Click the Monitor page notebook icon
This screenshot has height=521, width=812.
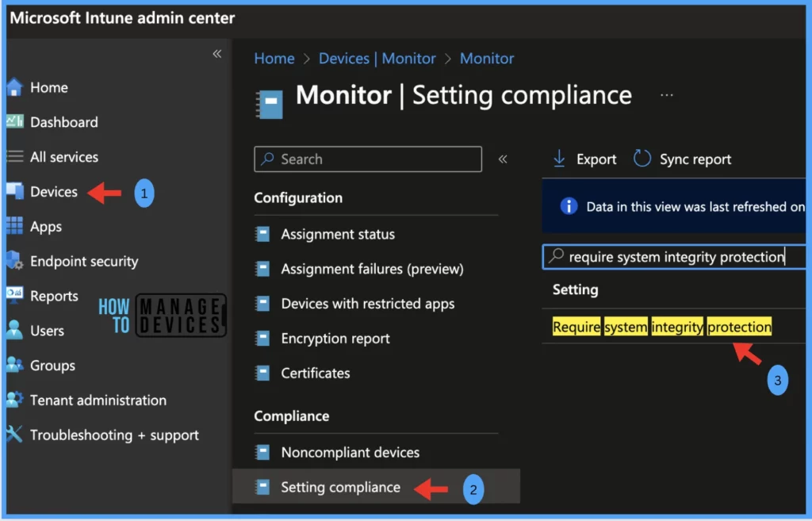270,104
